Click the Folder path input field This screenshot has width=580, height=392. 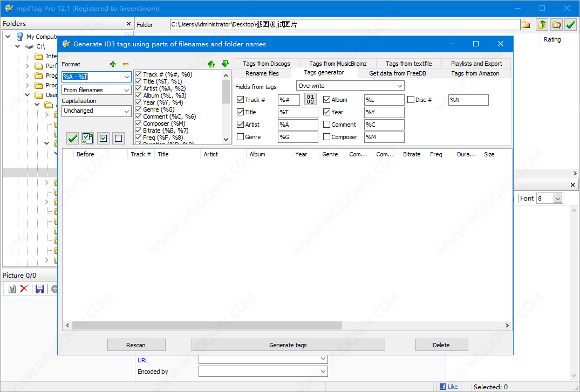(x=345, y=25)
